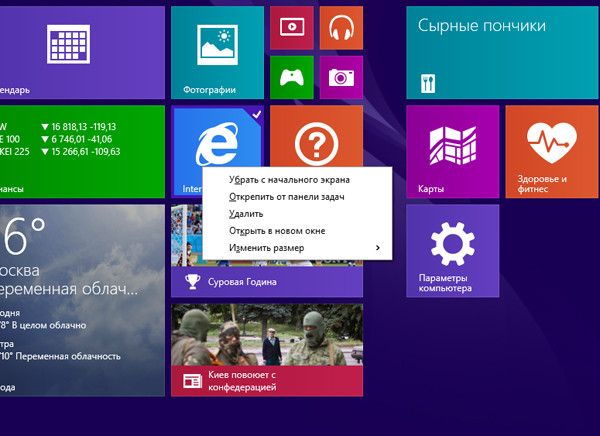Open the Help question mark tile
The height and width of the screenshot is (436, 600).
(x=316, y=136)
